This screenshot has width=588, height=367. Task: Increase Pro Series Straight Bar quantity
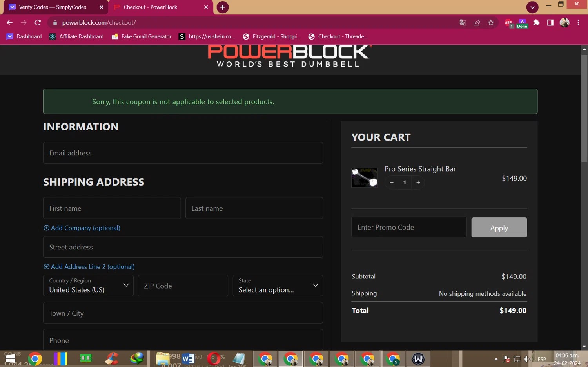point(418,182)
